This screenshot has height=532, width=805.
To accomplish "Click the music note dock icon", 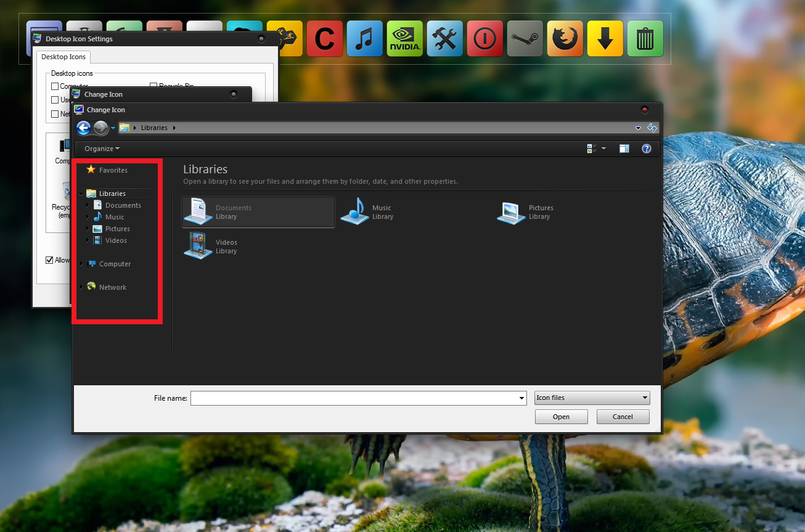I will tap(364, 39).
